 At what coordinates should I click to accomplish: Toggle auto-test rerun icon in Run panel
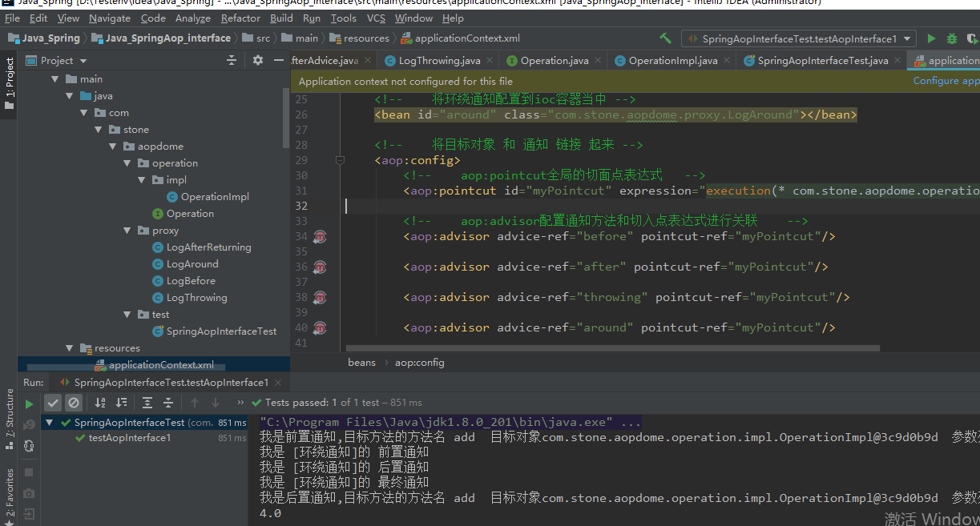click(x=30, y=445)
